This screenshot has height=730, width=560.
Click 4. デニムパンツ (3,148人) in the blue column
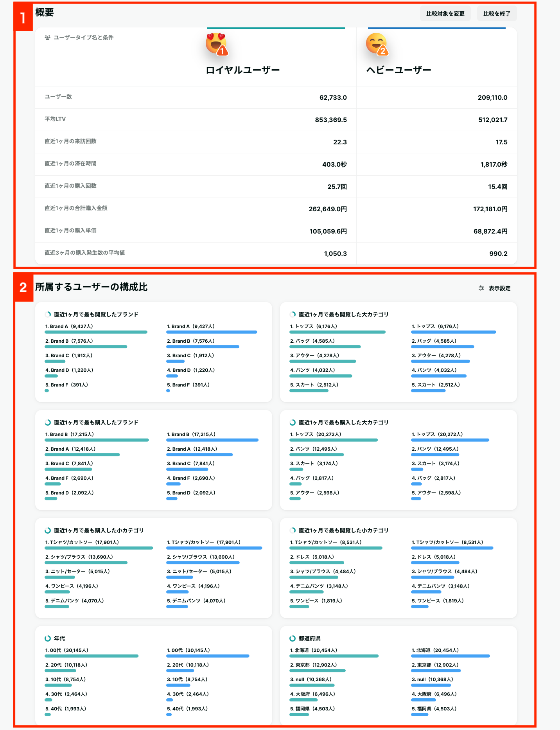point(441,586)
